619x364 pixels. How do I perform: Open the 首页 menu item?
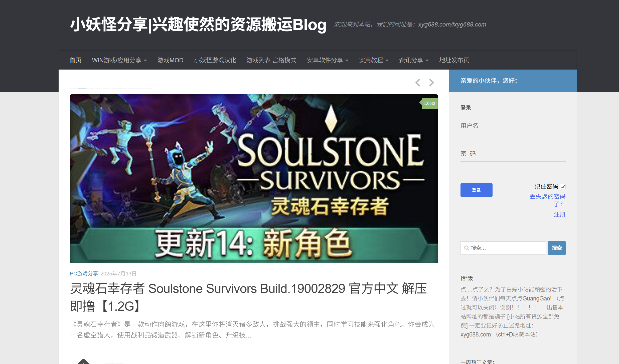[x=75, y=60]
